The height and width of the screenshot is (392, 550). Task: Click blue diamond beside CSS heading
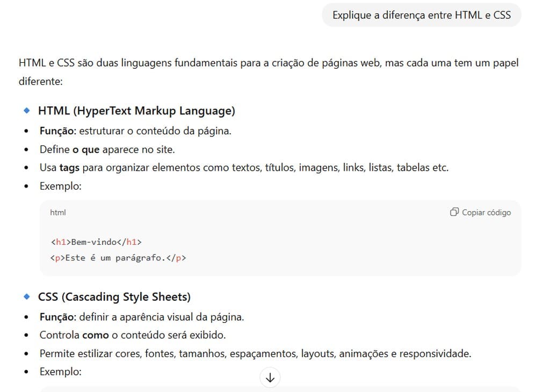pos(27,296)
